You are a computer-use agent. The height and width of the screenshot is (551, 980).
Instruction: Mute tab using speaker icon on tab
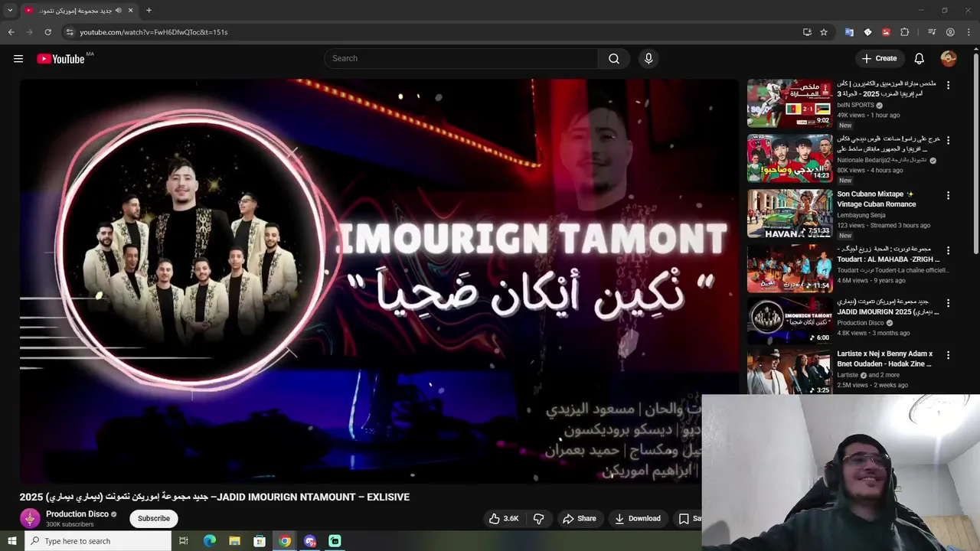point(118,11)
